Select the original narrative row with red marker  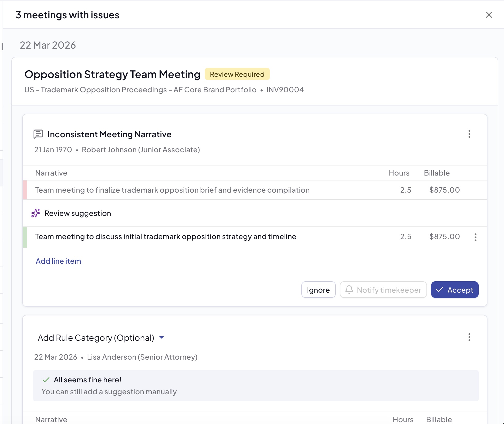click(172, 190)
